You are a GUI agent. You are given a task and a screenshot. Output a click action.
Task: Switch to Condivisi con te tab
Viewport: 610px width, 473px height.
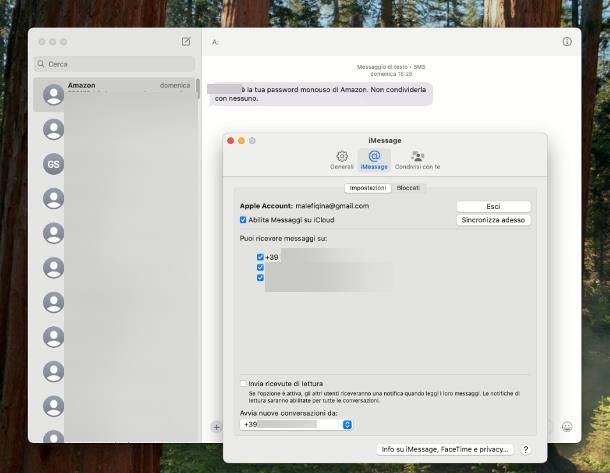[x=417, y=160]
